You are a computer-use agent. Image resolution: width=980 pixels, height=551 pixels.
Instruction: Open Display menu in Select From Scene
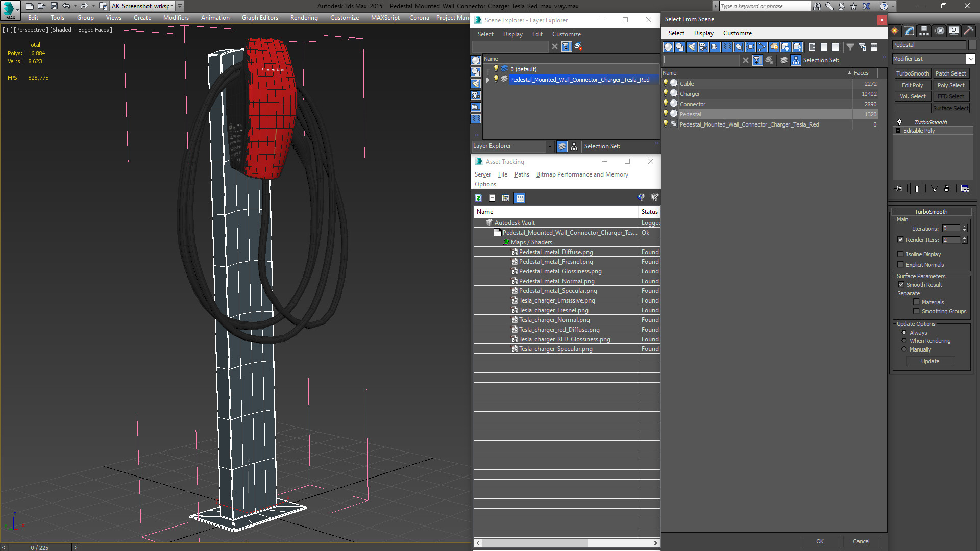703,33
